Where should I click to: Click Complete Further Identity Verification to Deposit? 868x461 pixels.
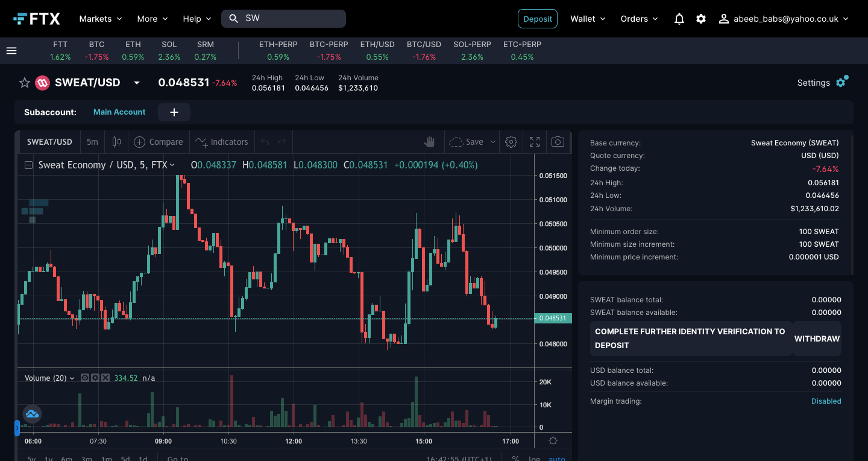click(691, 339)
